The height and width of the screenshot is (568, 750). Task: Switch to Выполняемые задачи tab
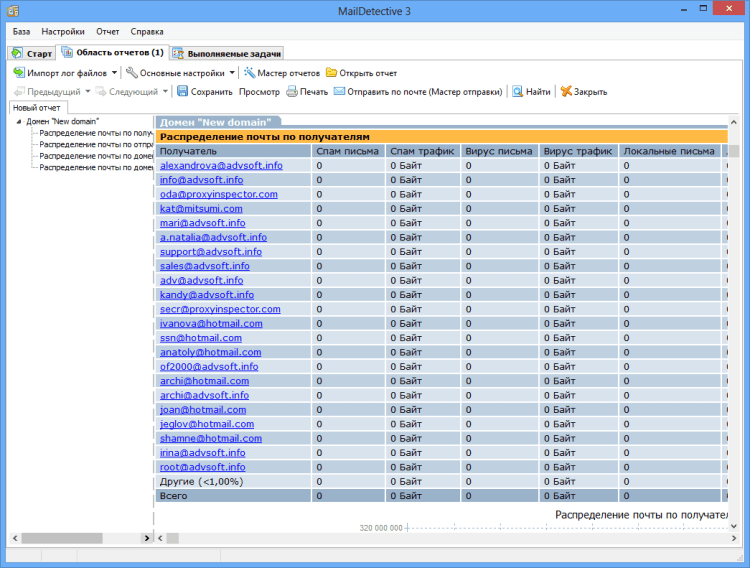(227, 52)
